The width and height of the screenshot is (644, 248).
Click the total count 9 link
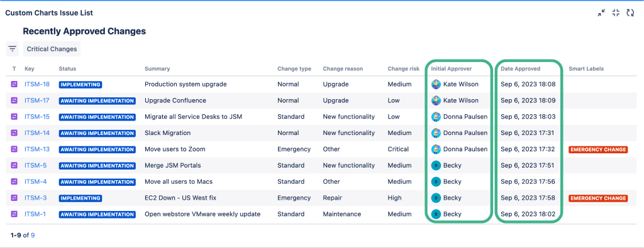click(33, 235)
